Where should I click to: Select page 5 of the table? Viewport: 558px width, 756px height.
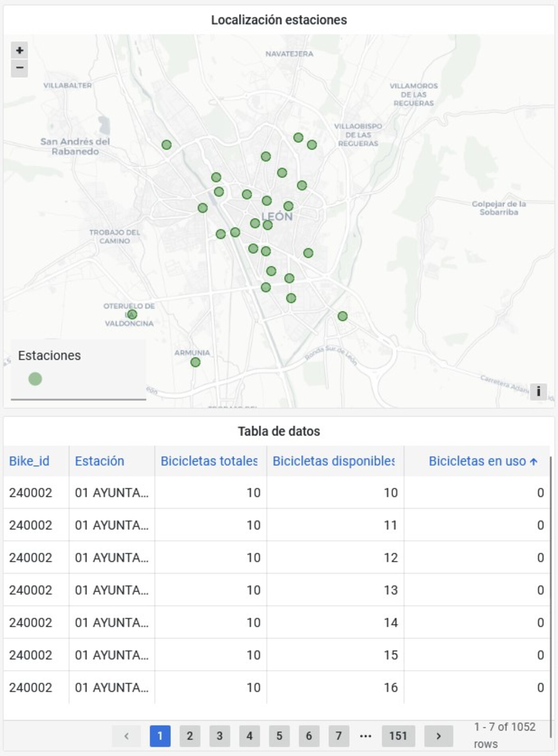(279, 736)
